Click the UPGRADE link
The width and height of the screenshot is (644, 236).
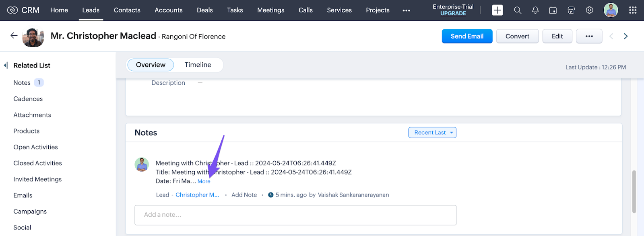[453, 13]
